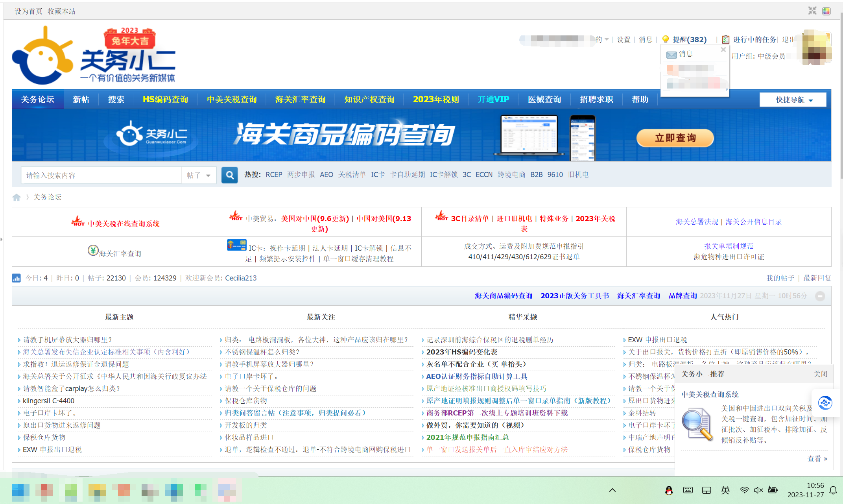Click the home breadcrumb icon
The image size is (843, 504).
point(17,197)
